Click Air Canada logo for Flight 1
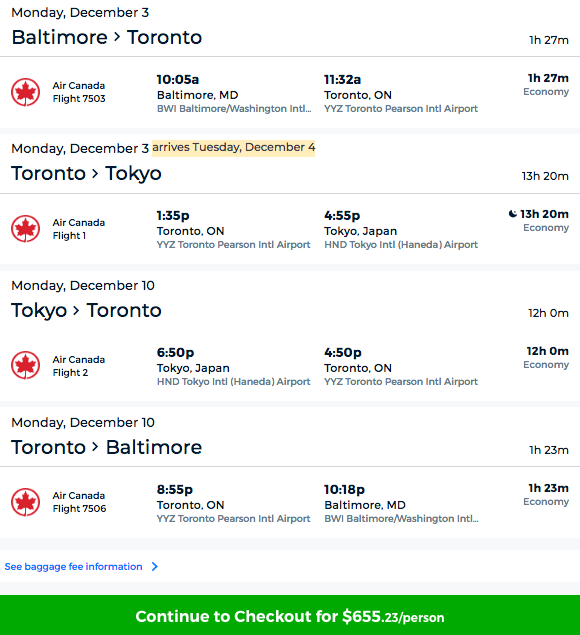 pyautogui.click(x=26, y=228)
